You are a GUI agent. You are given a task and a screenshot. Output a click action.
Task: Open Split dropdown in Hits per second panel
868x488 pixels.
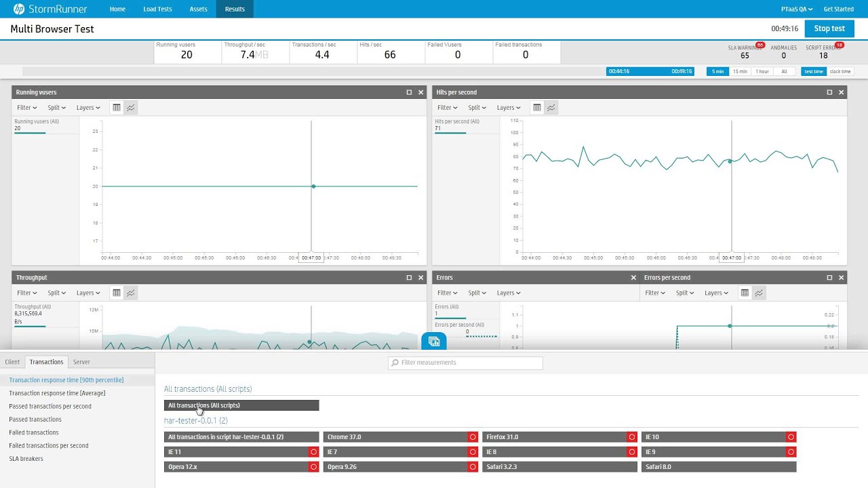pyautogui.click(x=477, y=107)
